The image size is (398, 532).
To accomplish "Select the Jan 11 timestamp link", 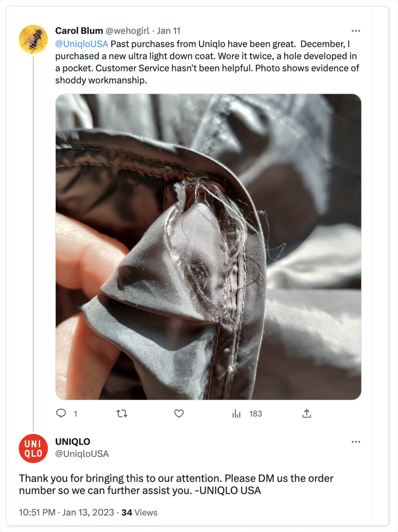I will pyautogui.click(x=168, y=30).
